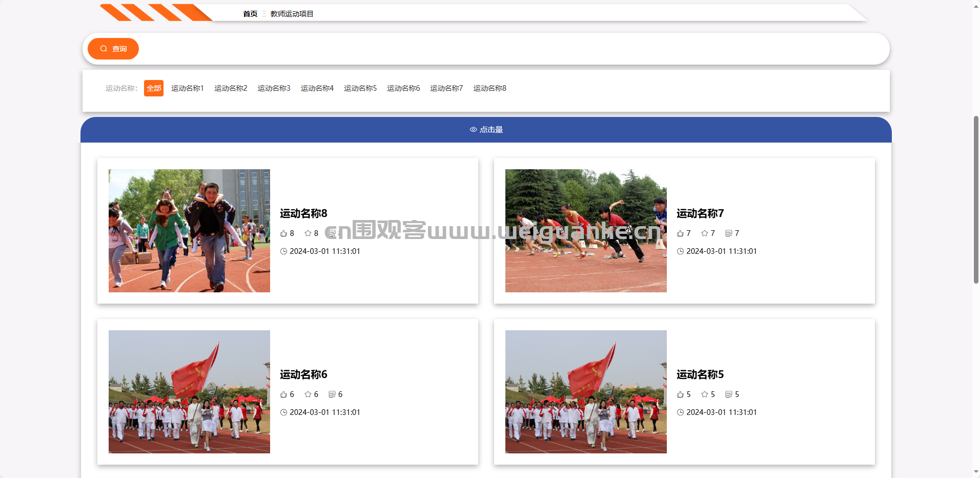Click the 查询 search button
Image resolution: width=980 pixels, height=478 pixels.
(x=113, y=49)
